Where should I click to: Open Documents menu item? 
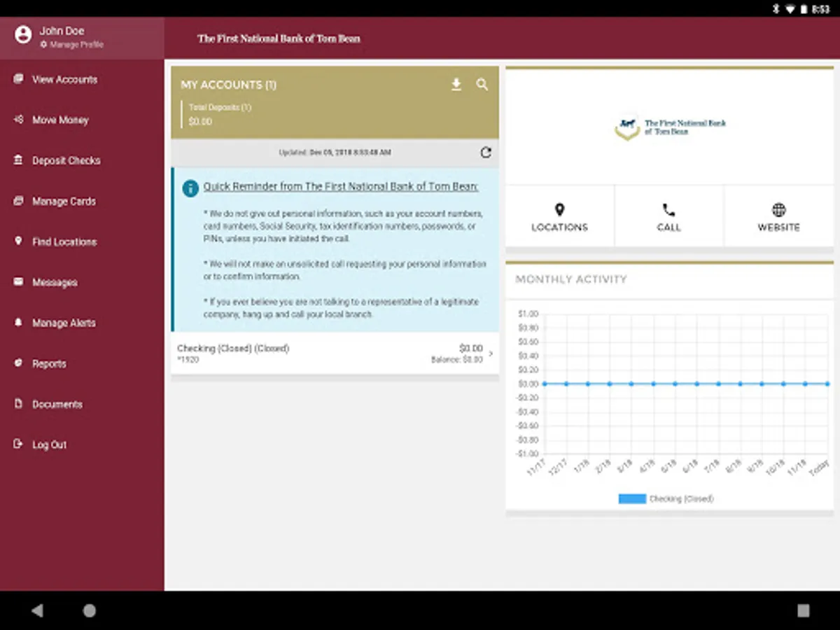pos(57,405)
